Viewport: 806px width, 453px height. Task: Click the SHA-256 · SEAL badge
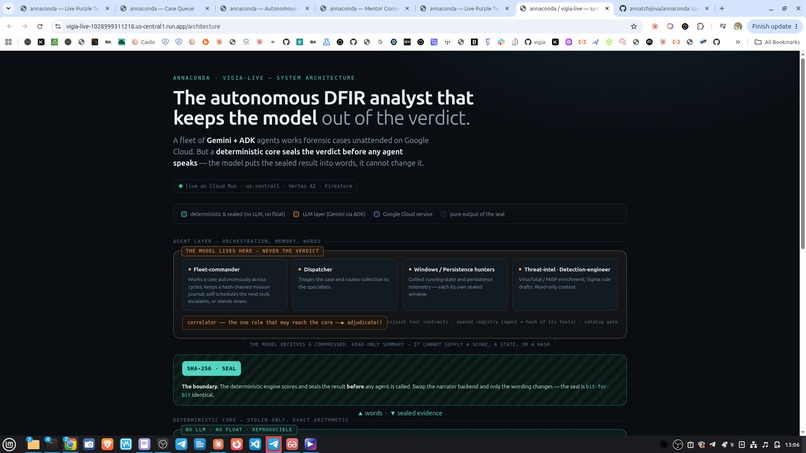click(x=211, y=368)
